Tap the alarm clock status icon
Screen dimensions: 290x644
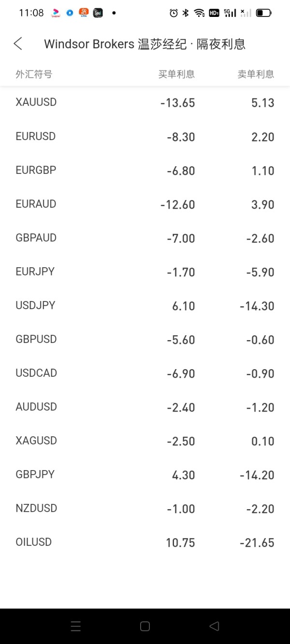(174, 13)
